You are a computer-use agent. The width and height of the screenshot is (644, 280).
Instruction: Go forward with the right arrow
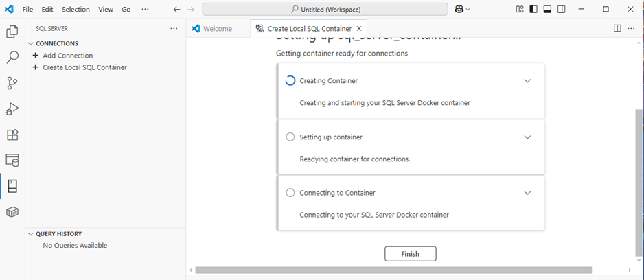(x=191, y=10)
